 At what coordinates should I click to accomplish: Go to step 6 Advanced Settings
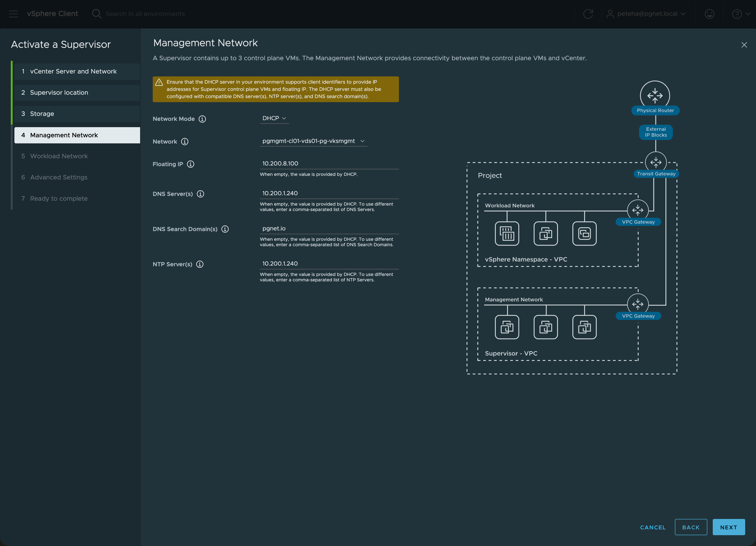click(77, 177)
